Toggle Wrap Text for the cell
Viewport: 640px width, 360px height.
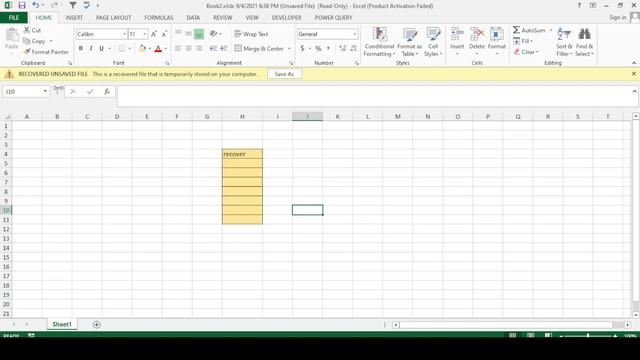(251, 34)
